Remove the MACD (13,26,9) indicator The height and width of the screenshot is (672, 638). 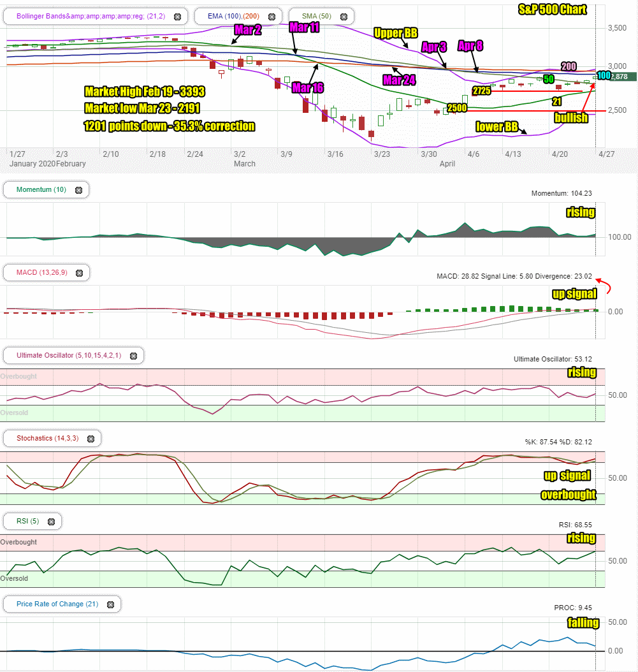79,272
